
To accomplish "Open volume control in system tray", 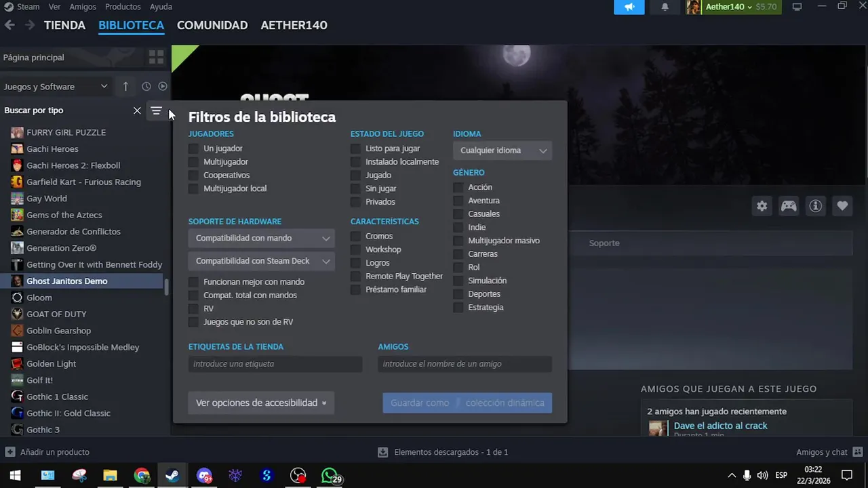I will point(762,475).
